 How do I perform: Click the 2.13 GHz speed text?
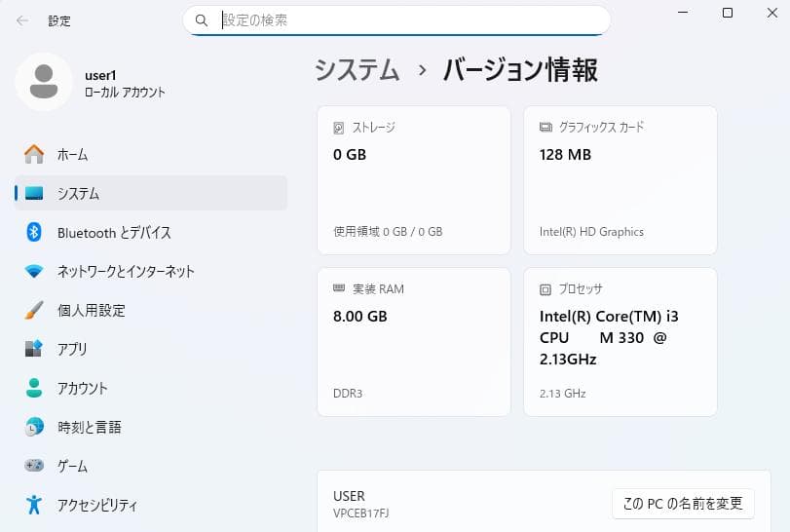pyautogui.click(x=562, y=394)
